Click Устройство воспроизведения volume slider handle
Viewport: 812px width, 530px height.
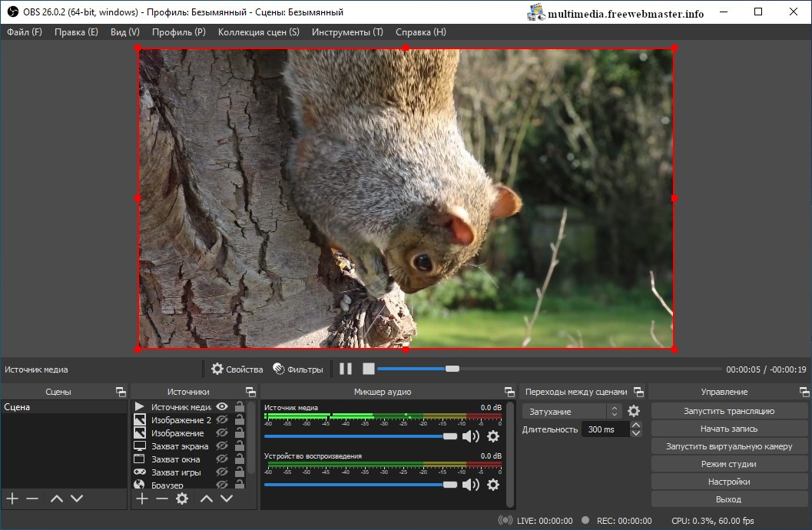[x=450, y=485]
